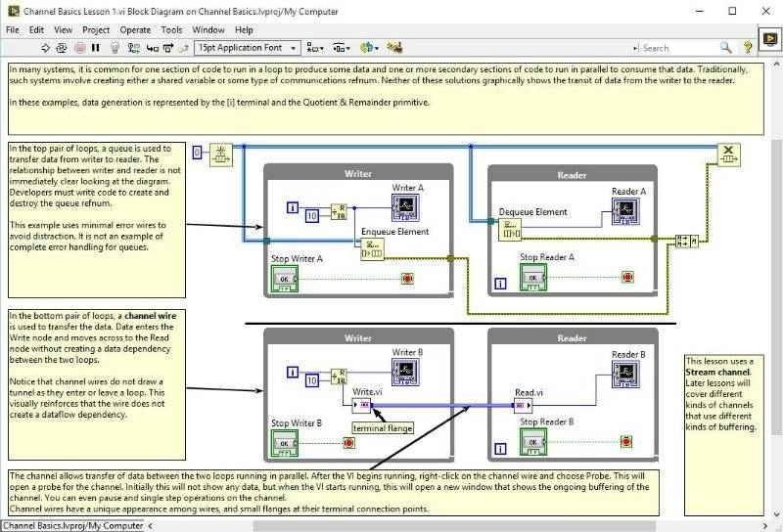
Task: Click the Stop Reader B boolean terminal
Action: click(533, 442)
